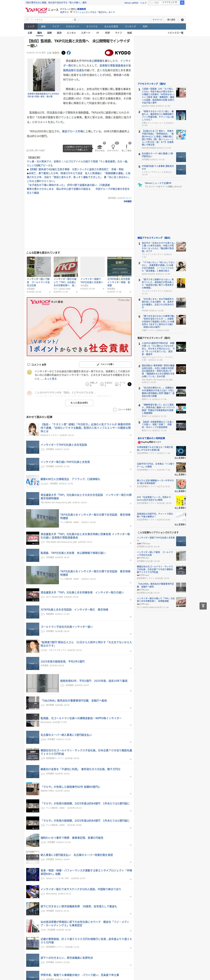Open the ランキング navigation tab
This screenshot has width=210, height=980.
tap(130, 27)
